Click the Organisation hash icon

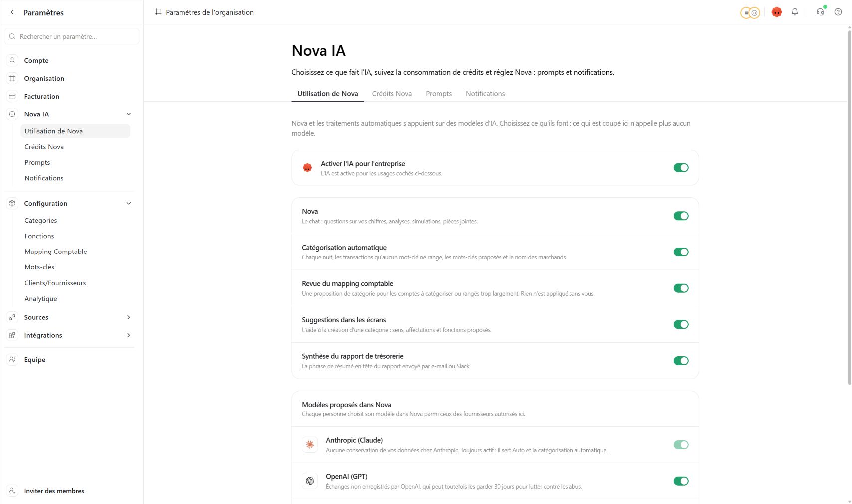12,78
